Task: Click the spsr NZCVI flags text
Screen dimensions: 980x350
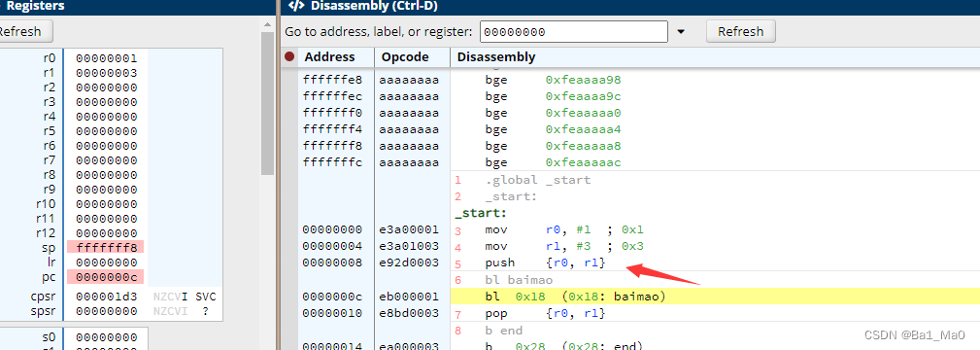Action: tap(171, 310)
